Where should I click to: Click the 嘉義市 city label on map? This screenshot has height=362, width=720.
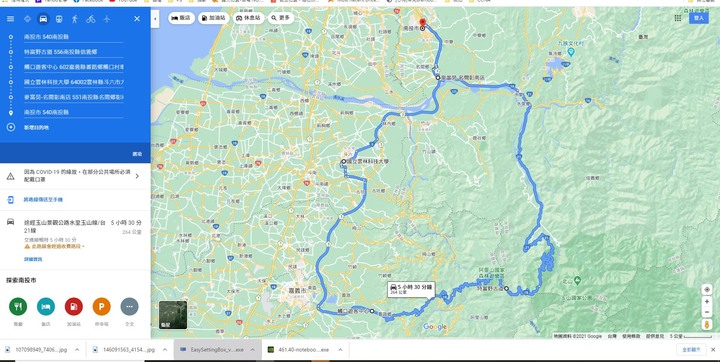click(x=298, y=291)
